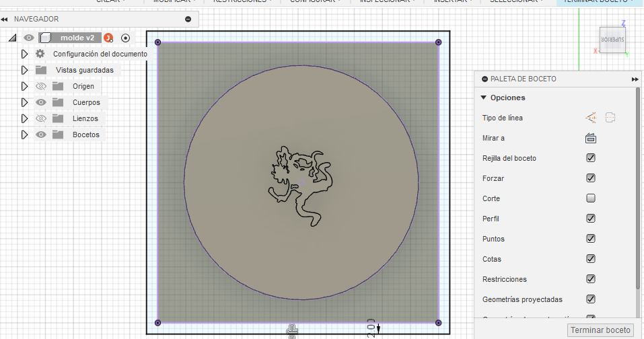This screenshot has height=339, width=644.
Task: Click the Terminar boceto button
Action: tap(600, 330)
